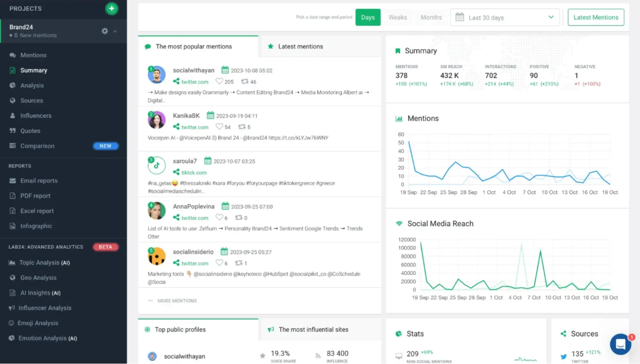
Task: Open Brand24 project settings gear
Action: point(105,31)
